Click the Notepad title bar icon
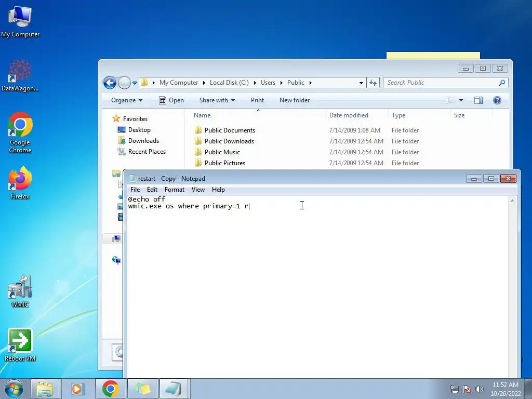The image size is (532, 399). (132, 179)
